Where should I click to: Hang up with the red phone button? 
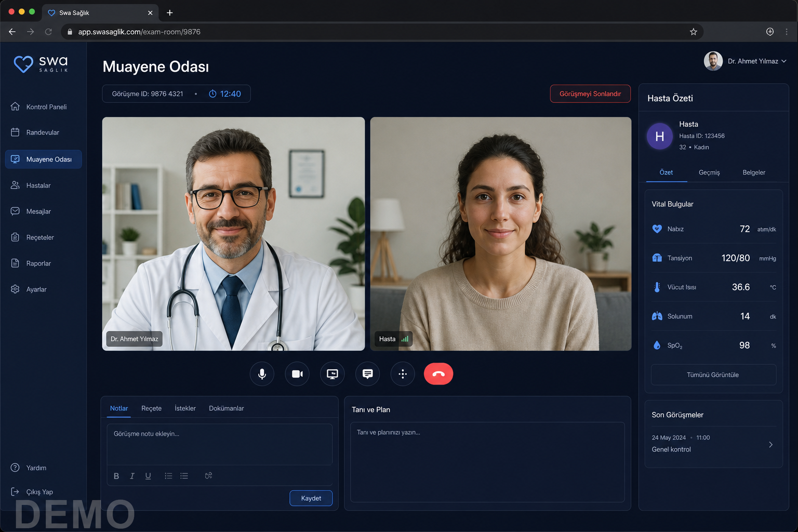[438, 374]
